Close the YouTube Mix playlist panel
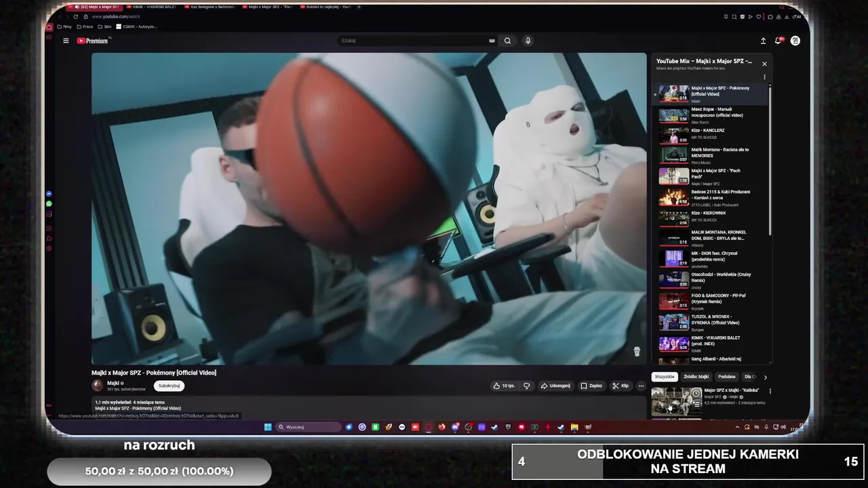868x488 pixels. [x=764, y=64]
